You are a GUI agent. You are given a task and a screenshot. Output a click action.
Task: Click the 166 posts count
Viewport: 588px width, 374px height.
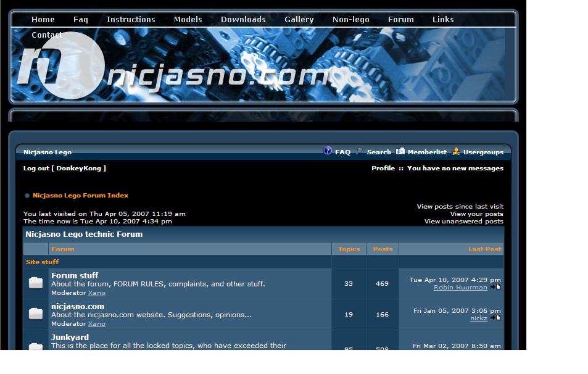pos(382,314)
